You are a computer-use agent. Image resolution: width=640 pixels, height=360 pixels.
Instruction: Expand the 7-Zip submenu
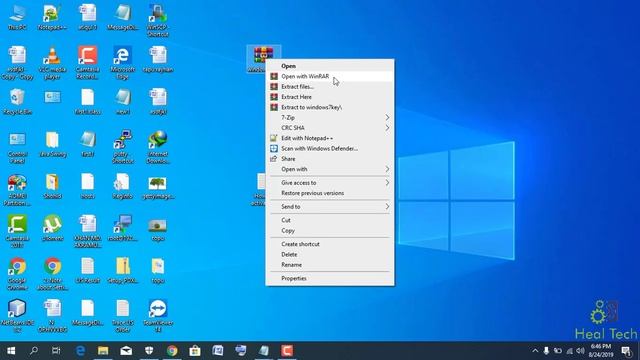coord(330,118)
